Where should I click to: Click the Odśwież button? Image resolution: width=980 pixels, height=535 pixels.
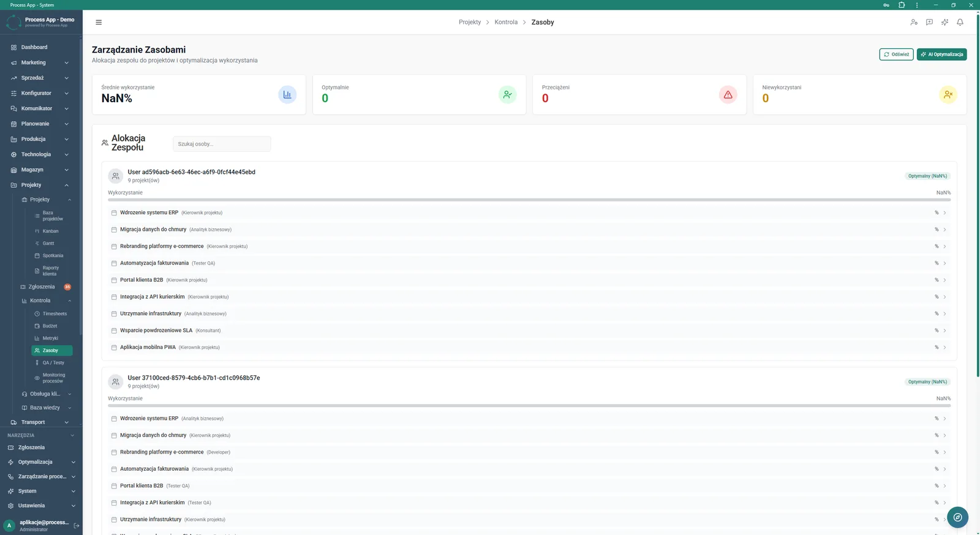pos(896,54)
